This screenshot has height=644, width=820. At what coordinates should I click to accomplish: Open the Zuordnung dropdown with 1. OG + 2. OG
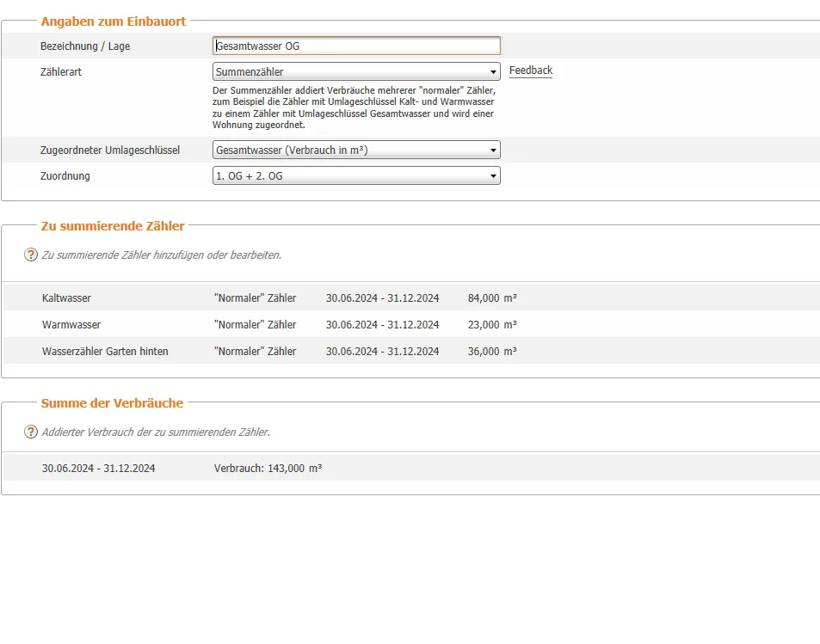click(355, 176)
